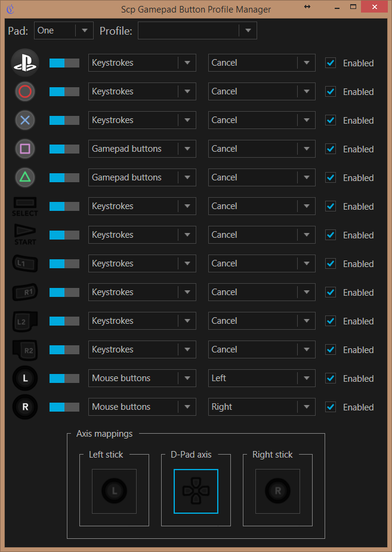The width and height of the screenshot is (392, 552).
Task: Open Gamepad buttons dropdown for Square row
Action: 142,149
